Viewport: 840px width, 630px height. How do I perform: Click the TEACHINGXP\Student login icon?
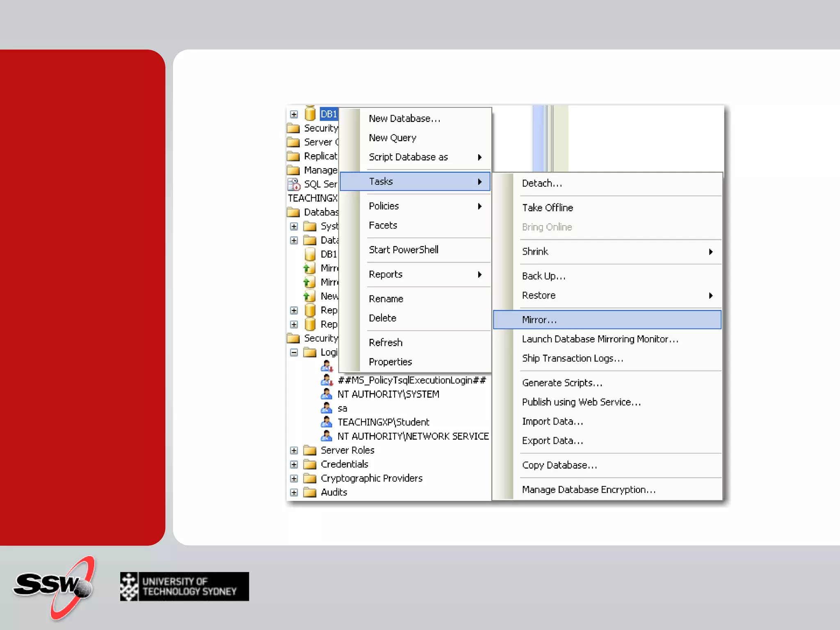pyautogui.click(x=326, y=422)
